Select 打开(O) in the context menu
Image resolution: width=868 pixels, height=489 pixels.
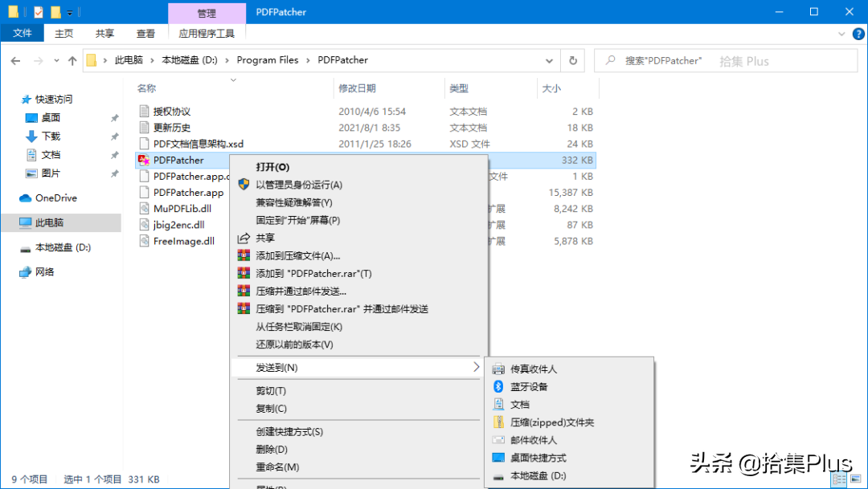tap(358, 167)
